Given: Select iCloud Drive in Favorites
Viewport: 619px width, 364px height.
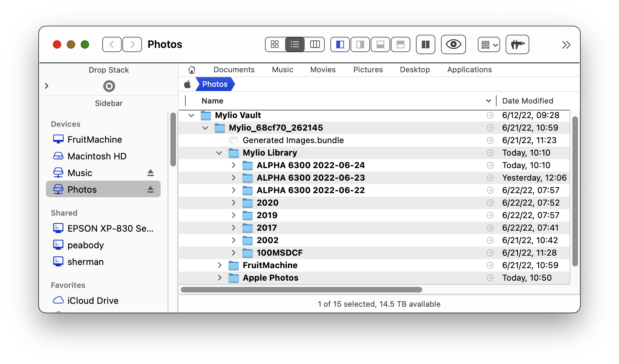Looking at the screenshot, I should pyautogui.click(x=93, y=300).
